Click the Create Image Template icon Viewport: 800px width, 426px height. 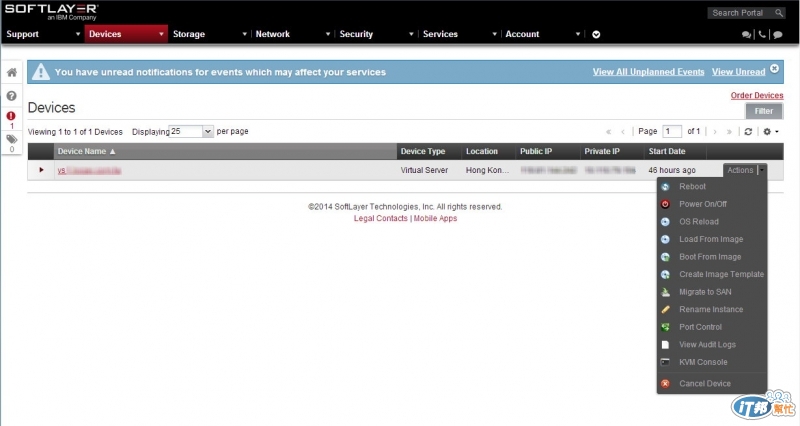pos(665,274)
